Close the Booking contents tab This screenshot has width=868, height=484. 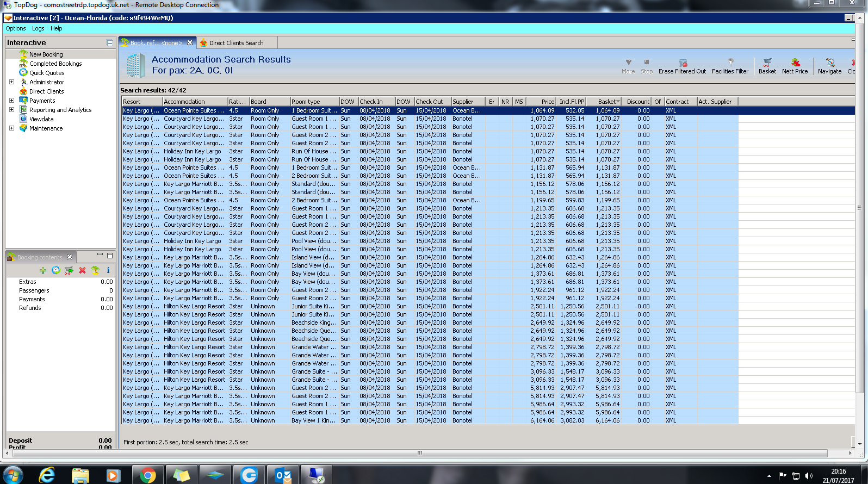click(x=70, y=257)
